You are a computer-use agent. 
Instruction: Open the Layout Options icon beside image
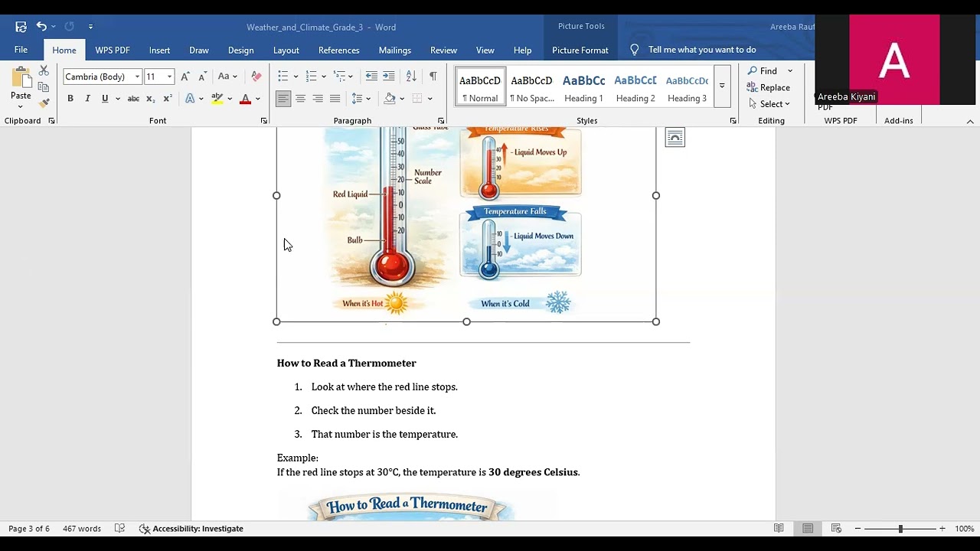(675, 138)
